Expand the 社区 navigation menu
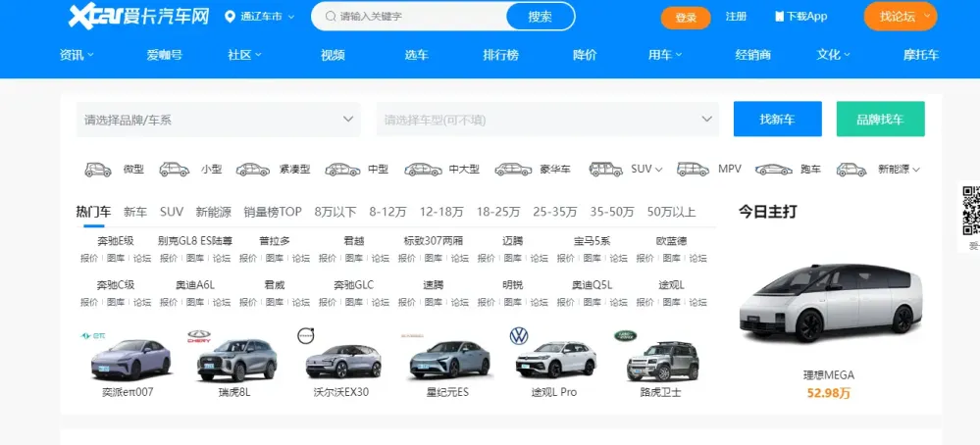Viewport: 980px width, 445px height. tap(244, 55)
